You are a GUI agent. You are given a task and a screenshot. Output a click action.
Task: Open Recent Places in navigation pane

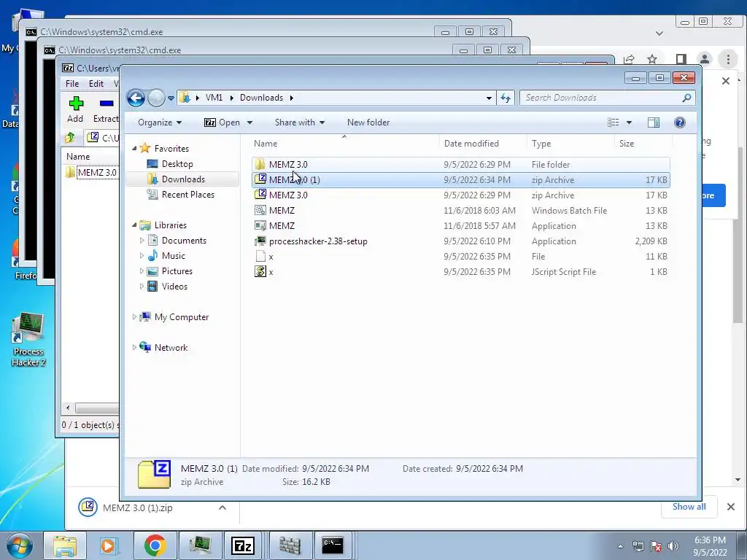pyautogui.click(x=187, y=194)
